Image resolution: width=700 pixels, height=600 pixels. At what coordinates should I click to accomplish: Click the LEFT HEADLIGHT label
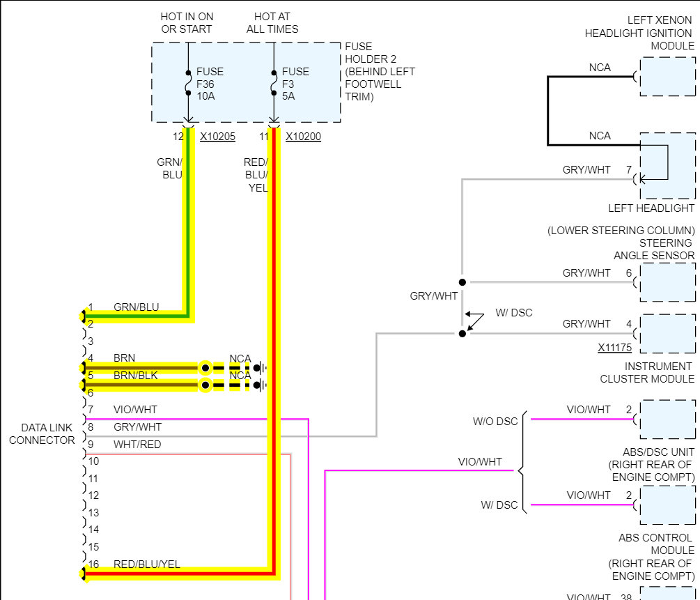coord(651,208)
